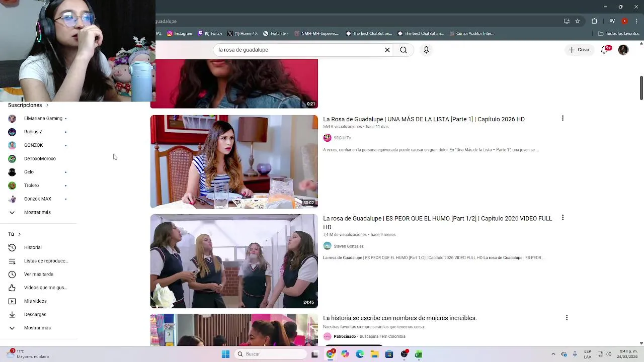Open the Steven Gonzalez channel name
The height and width of the screenshot is (362, 644).
tap(348, 246)
